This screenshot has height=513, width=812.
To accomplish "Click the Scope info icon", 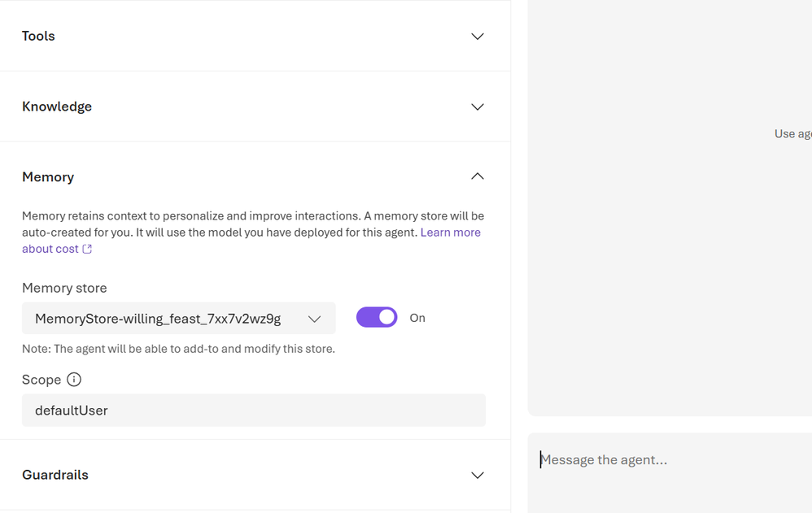I will click(74, 380).
